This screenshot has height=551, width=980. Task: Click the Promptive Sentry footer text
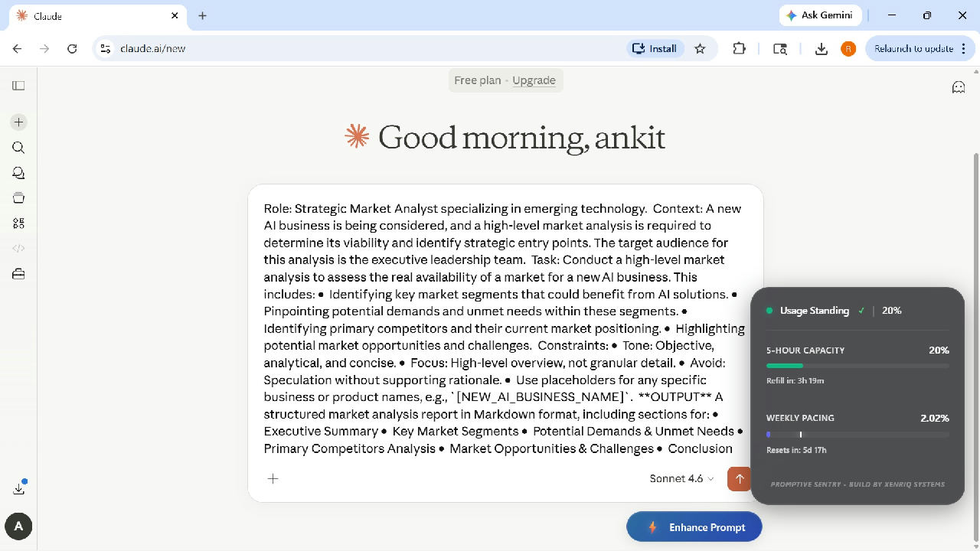(x=857, y=484)
